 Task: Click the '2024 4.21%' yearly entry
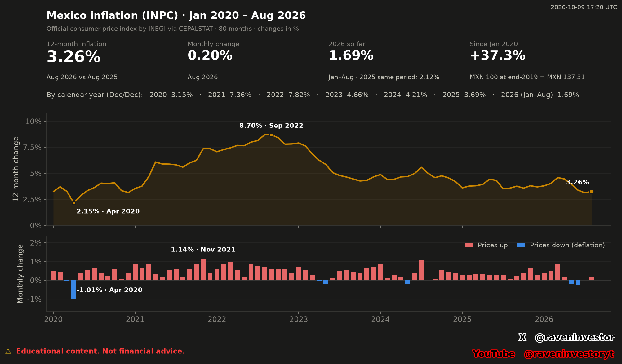[x=405, y=95]
